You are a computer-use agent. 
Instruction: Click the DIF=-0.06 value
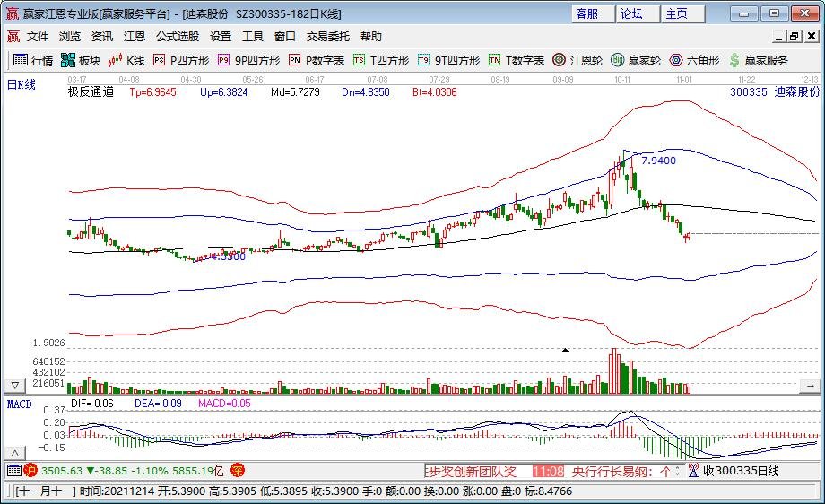coord(92,404)
